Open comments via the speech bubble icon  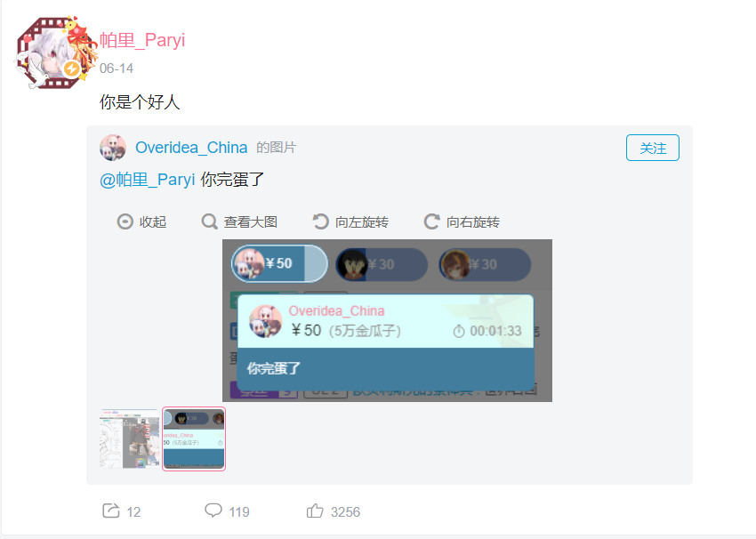click(x=213, y=510)
